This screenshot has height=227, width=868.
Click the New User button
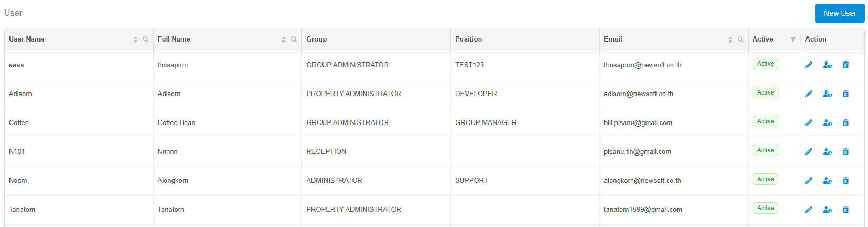pos(840,13)
